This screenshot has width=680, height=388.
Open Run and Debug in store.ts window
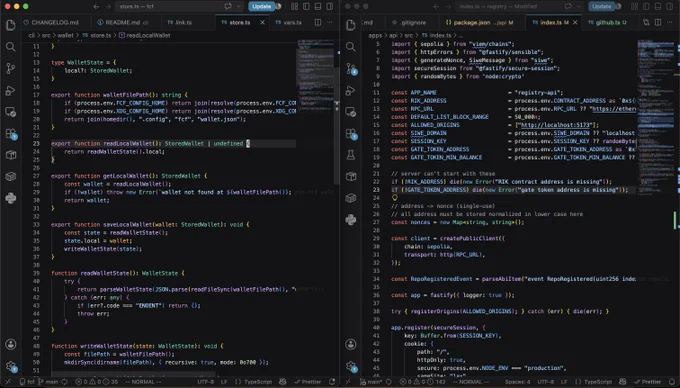click(x=10, y=90)
